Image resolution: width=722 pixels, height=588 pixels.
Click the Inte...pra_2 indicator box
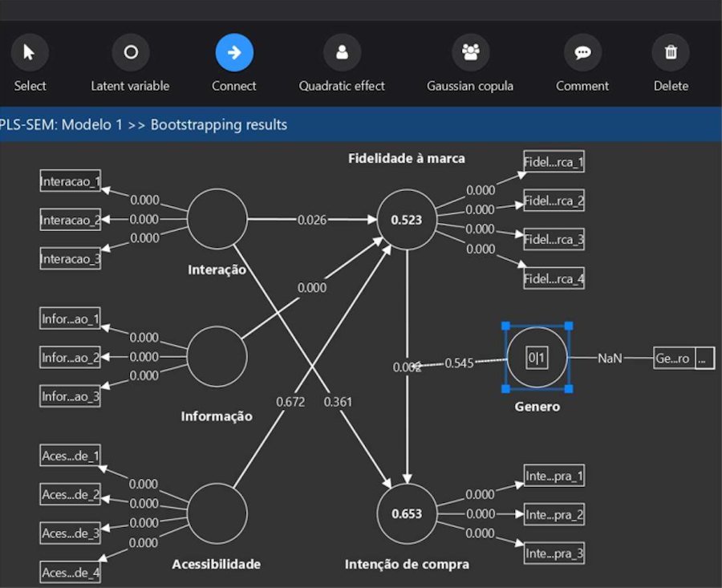click(x=554, y=514)
